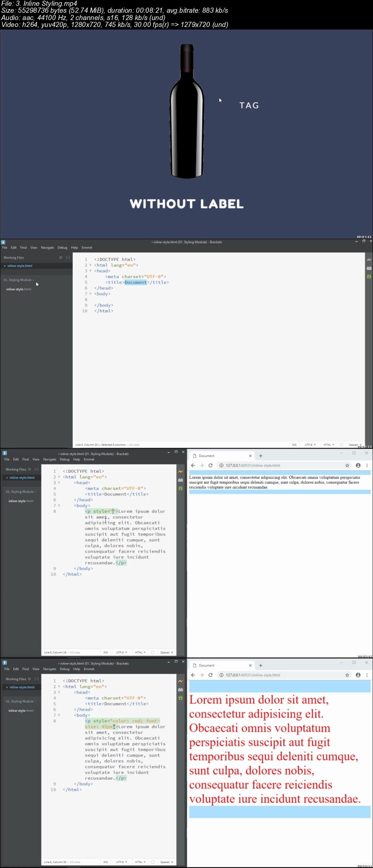This screenshot has width=373, height=868.
Task: Click orange Live Preview bolt beside black-text browser
Action: pos(180,471)
